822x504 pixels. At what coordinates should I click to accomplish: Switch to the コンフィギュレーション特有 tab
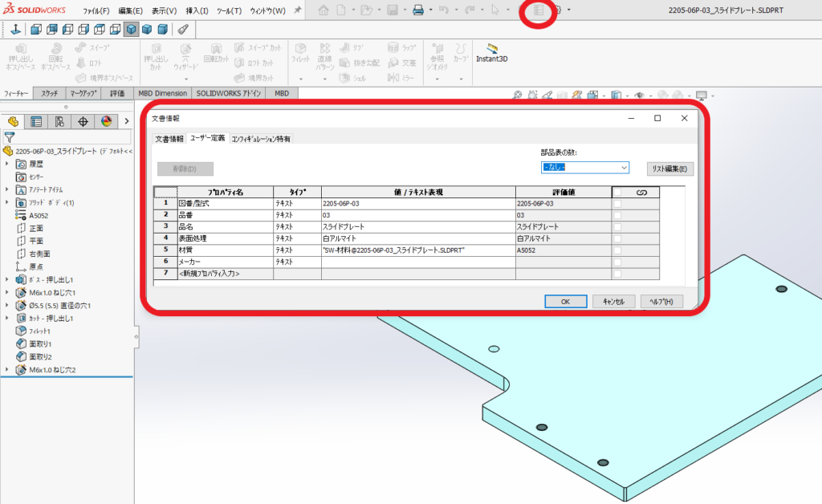pos(261,139)
